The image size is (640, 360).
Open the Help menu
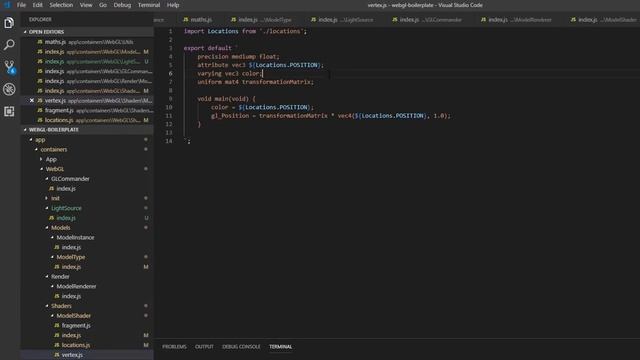[x=173, y=5]
